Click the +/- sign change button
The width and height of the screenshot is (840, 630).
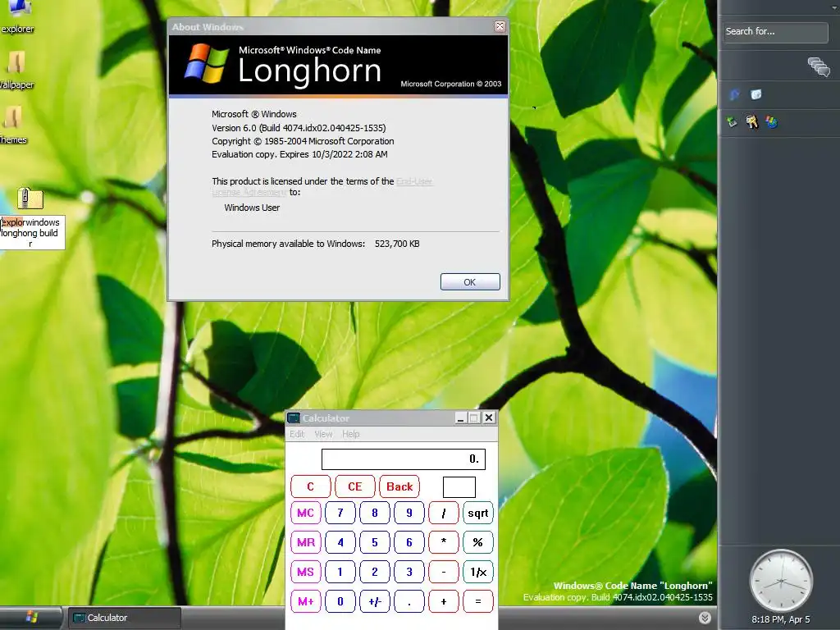pyautogui.click(x=374, y=601)
